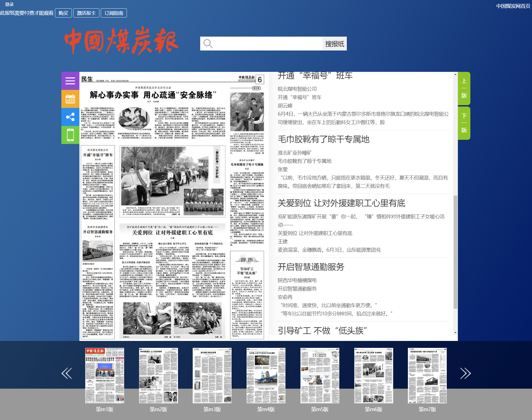The width and height of the screenshot is (532, 420).
Task: Click the 此报纸需要付费才能观看 notice text
Action: [x=27, y=13]
